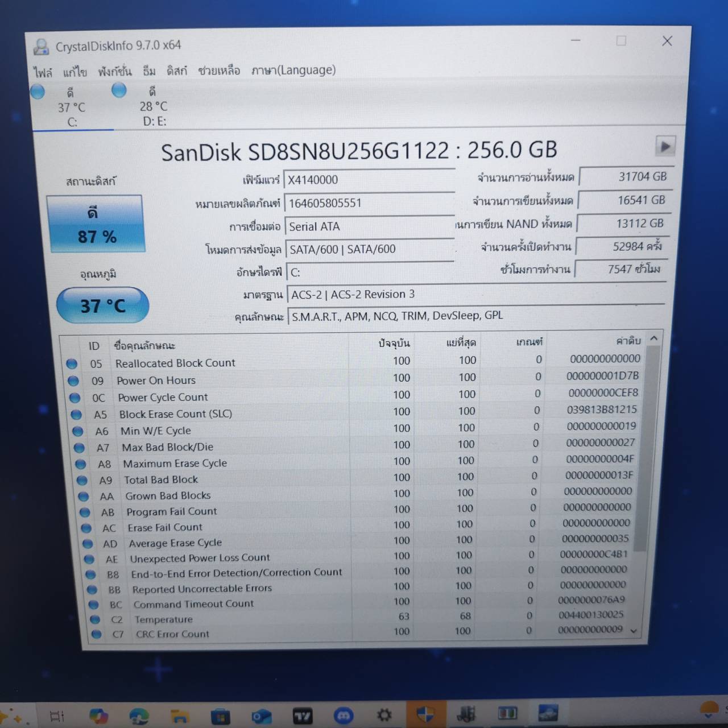Click status dot for Unexpected Power Loss Count

[x=89, y=559]
